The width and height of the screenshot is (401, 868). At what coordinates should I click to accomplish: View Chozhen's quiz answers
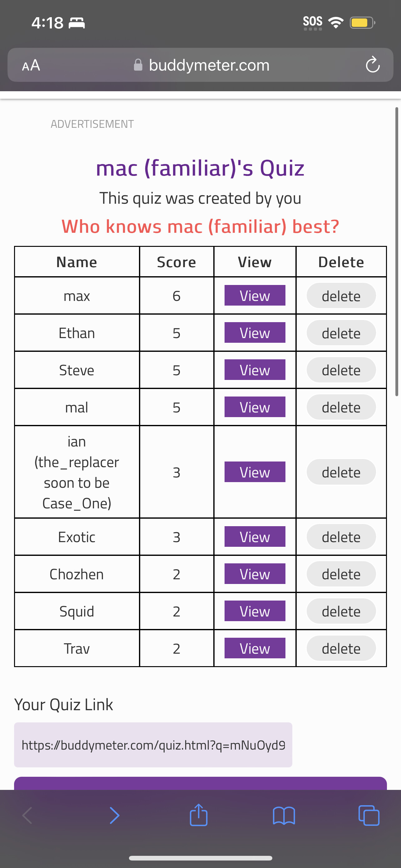[x=255, y=574]
